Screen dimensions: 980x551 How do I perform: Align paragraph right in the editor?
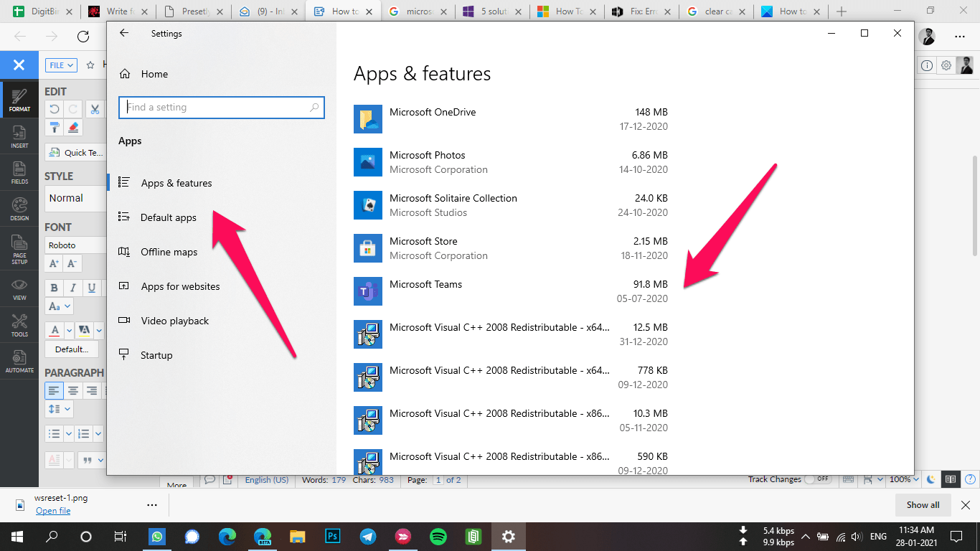coord(91,390)
